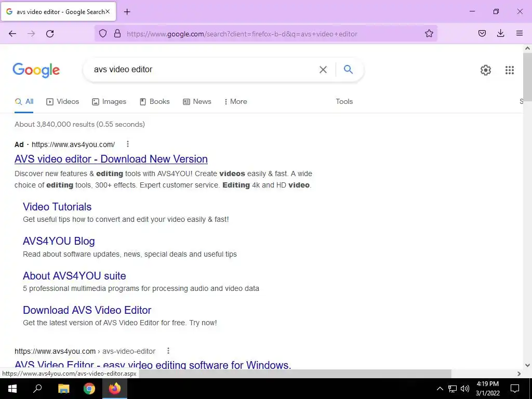Open the Windows notification center

[515, 389]
